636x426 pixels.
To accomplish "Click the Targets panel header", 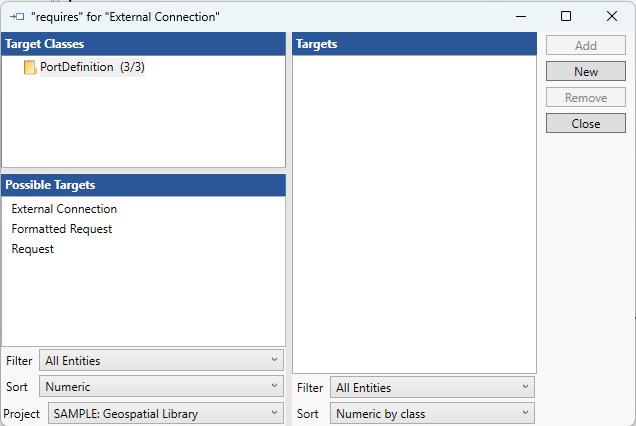I will (x=414, y=44).
